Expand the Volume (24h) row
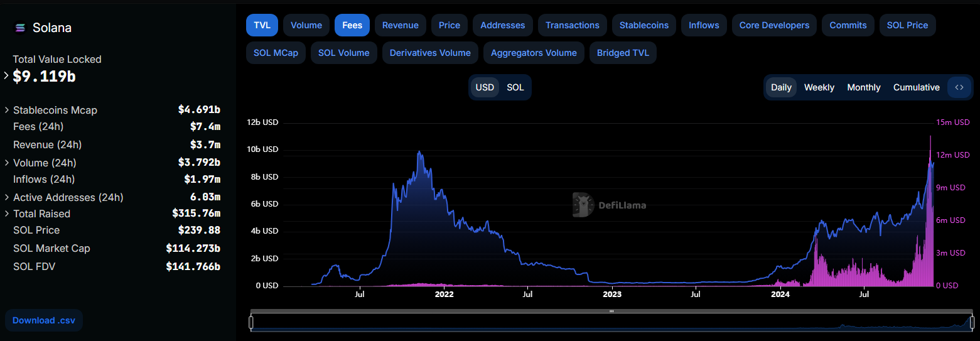 (7, 163)
